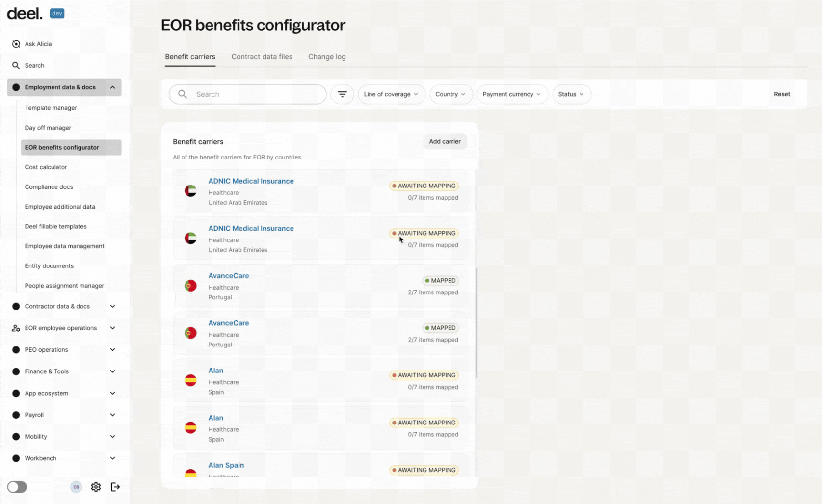Click the Contractor data & docs bullet icon
This screenshot has height=504, width=822.
tap(16, 306)
